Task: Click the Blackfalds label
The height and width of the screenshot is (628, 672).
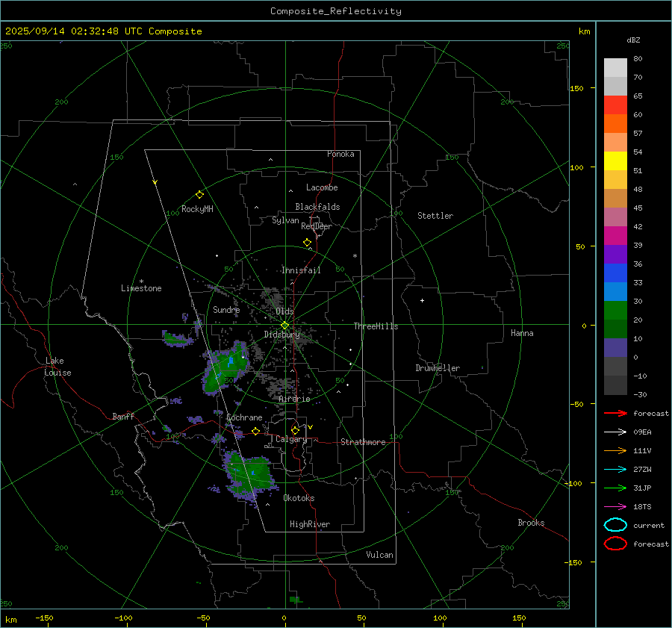Action: click(317, 207)
